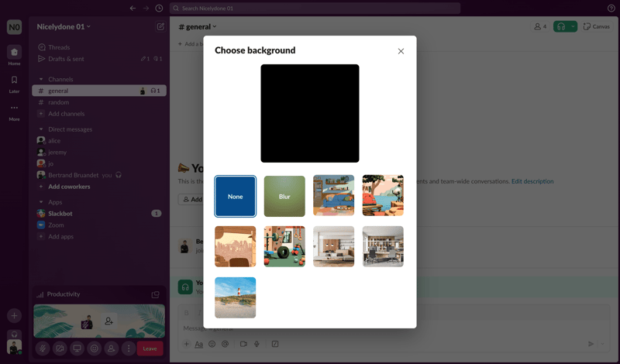View the channel members count

(540, 26)
